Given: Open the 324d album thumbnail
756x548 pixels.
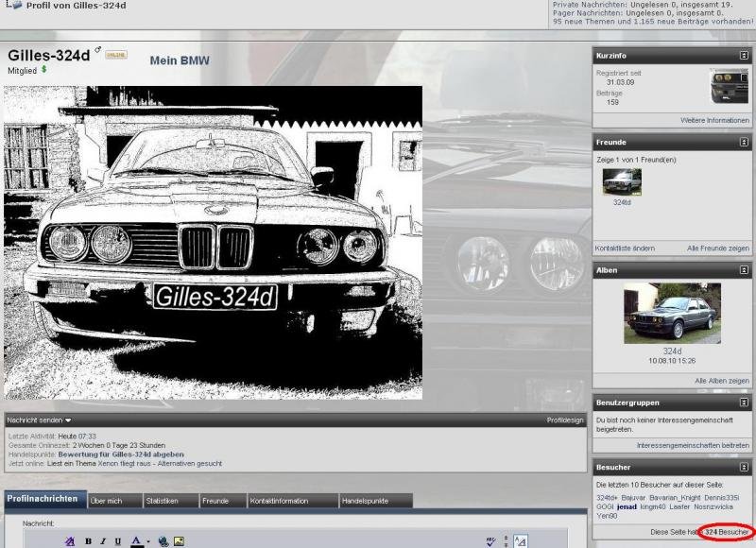Looking at the screenshot, I should 672,313.
